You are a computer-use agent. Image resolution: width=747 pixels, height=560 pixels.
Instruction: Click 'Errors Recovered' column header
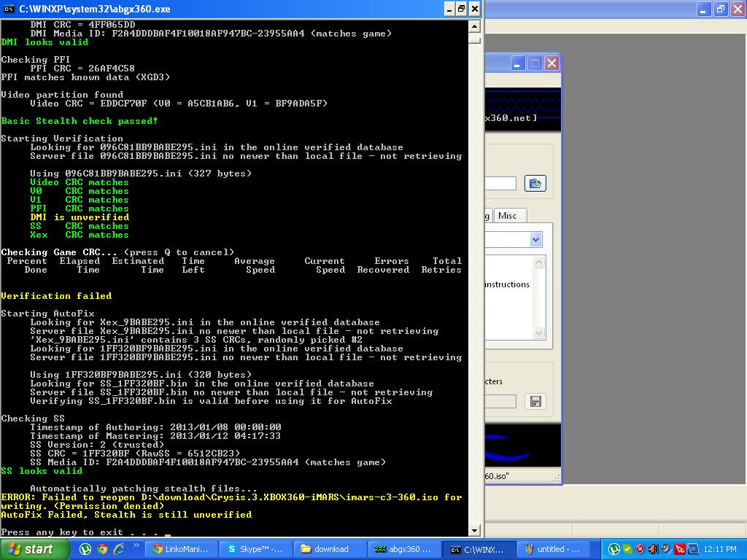coord(384,265)
